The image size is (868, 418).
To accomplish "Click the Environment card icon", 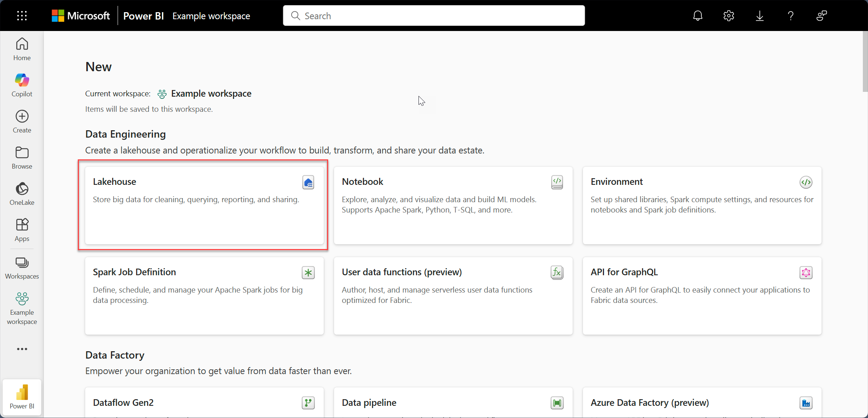I will coord(806,182).
